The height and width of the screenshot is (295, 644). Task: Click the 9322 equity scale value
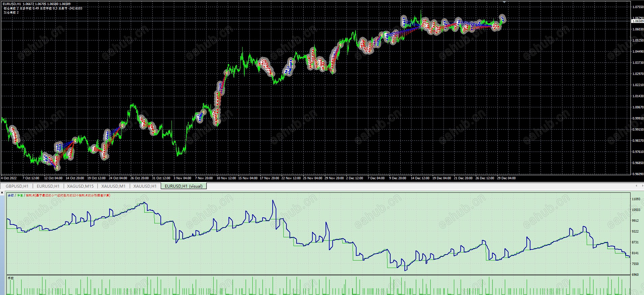coord(635,232)
